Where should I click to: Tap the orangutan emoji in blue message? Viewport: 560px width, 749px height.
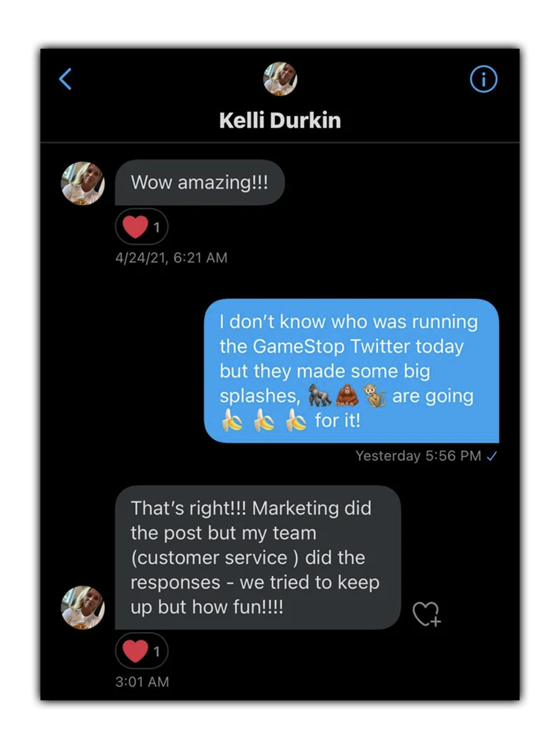coord(347,396)
